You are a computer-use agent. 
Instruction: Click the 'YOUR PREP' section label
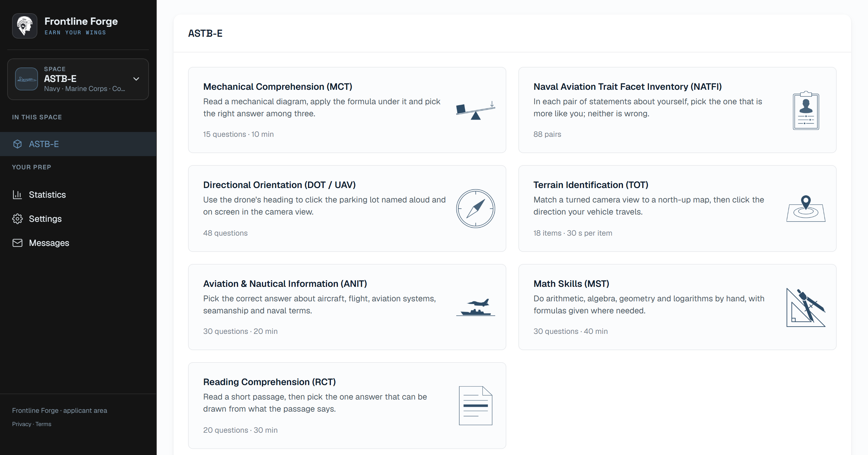[x=32, y=167]
